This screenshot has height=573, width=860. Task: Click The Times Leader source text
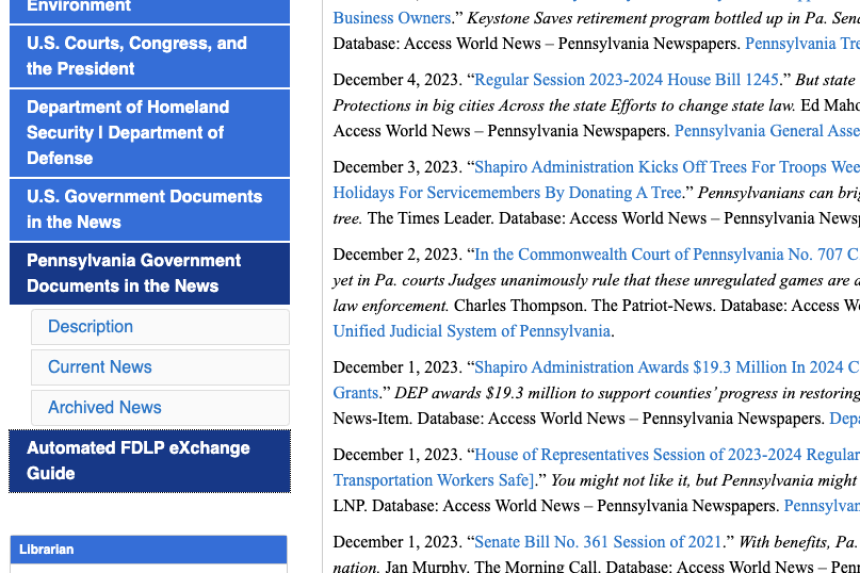click(x=429, y=218)
